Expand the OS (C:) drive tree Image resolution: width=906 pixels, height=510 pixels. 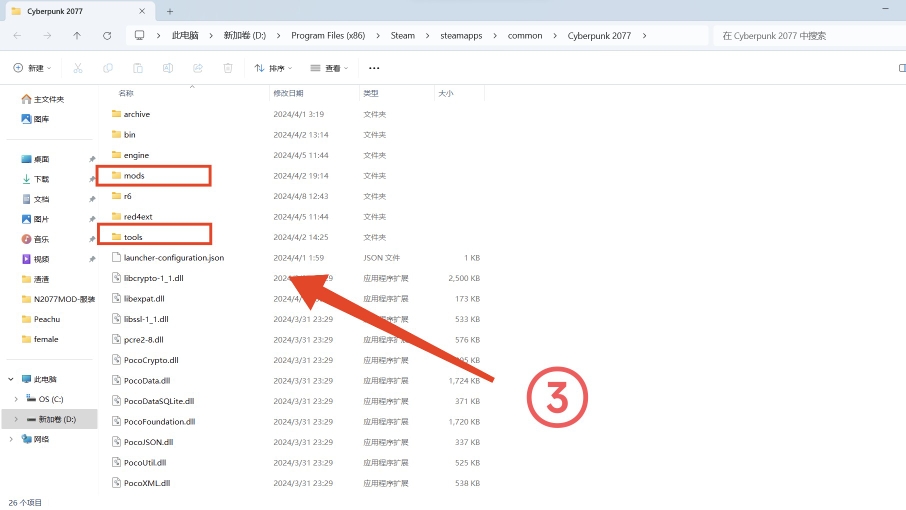(x=16, y=399)
